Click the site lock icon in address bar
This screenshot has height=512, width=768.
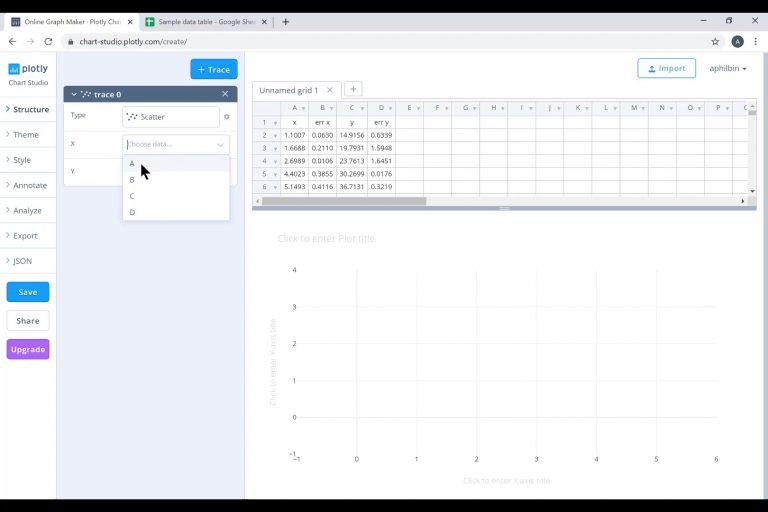coord(71,42)
